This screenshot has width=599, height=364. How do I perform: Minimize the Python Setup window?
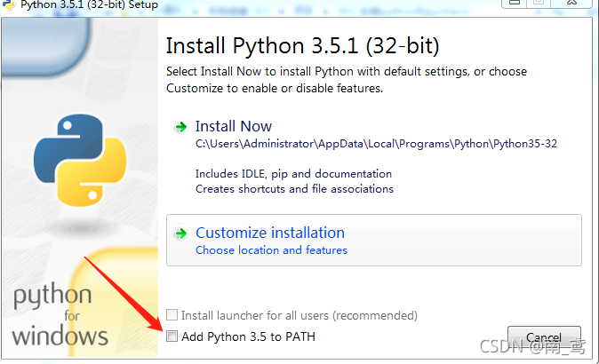pyautogui.click(x=515, y=3)
